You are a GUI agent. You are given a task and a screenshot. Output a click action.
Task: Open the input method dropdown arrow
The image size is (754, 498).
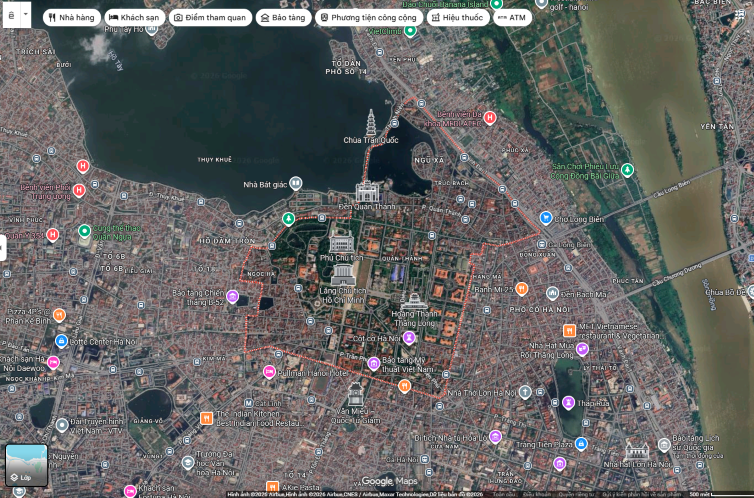coord(26,14)
